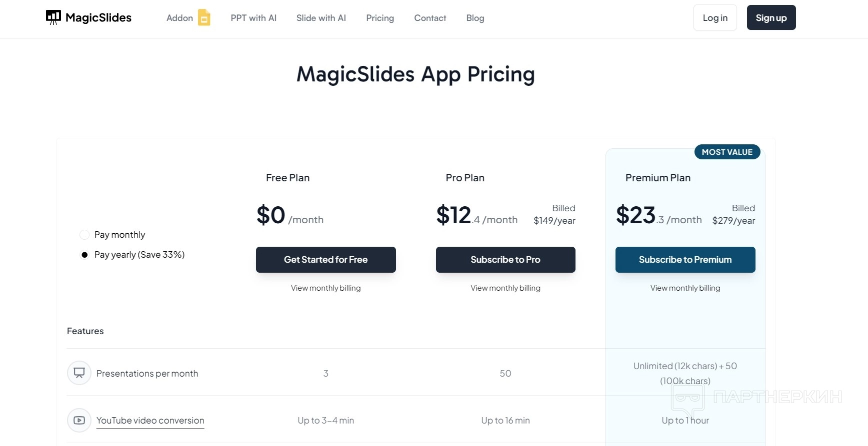Visit the Blog from navigation
This screenshot has width=868, height=446.
(x=475, y=18)
